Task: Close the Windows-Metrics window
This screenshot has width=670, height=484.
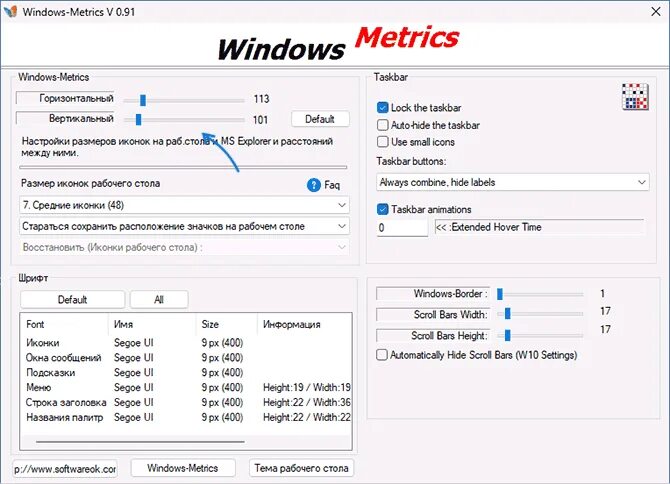Action: click(x=655, y=12)
